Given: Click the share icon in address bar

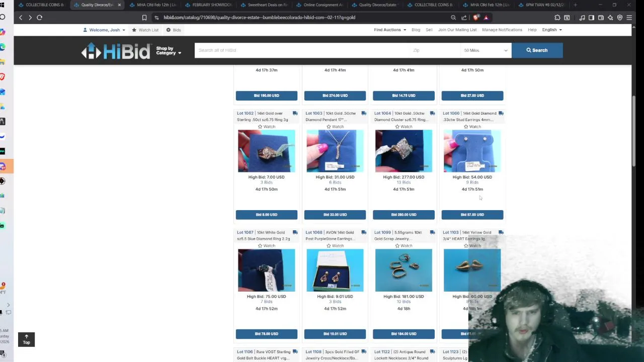Looking at the screenshot, I should coord(464,18).
